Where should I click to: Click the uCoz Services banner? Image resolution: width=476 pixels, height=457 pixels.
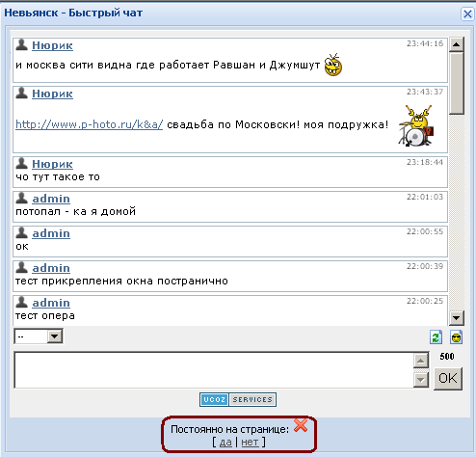[238, 399]
